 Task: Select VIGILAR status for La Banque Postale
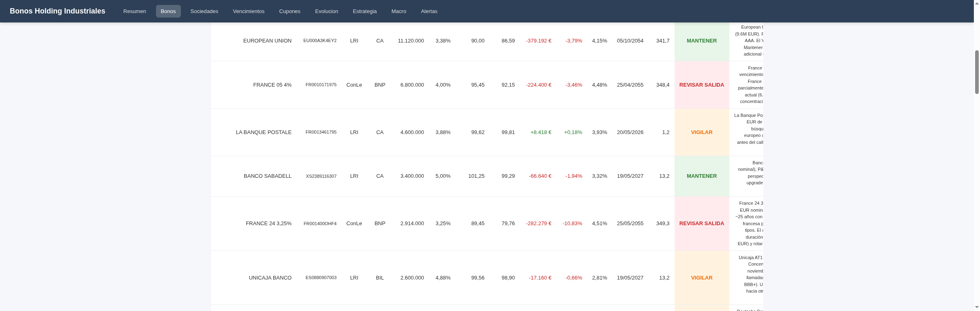702,132
